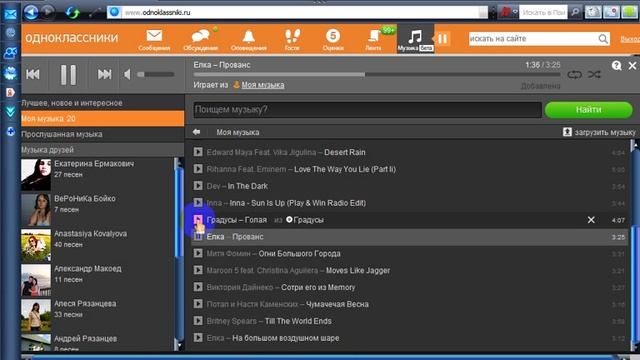Viewport: 640px width, 360px height.
Task: Mute the player with the speaker icon
Action: (x=127, y=74)
